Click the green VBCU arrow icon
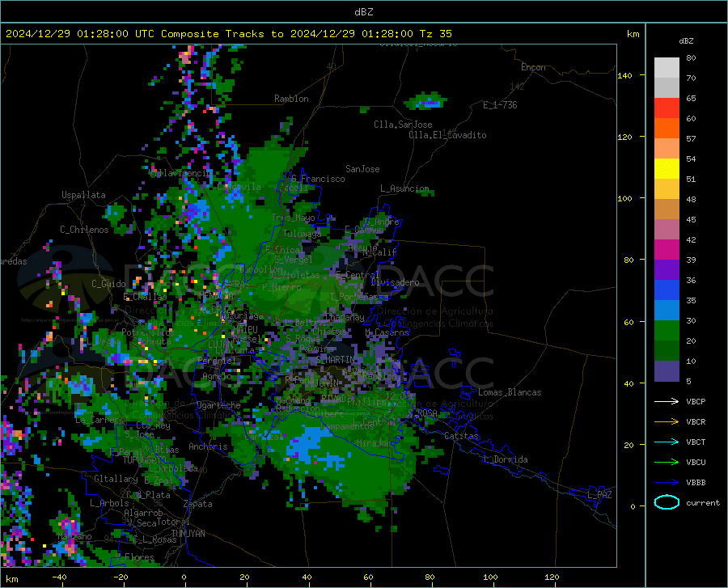The image size is (728, 588). click(x=667, y=463)
